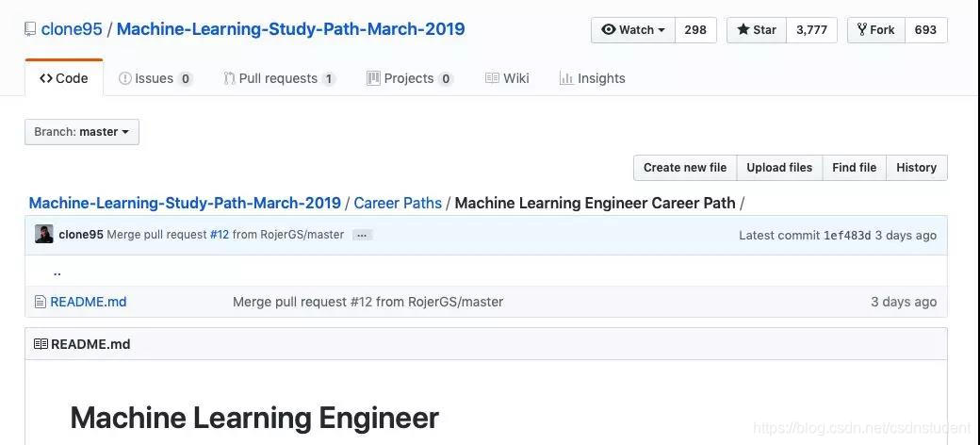The height and width of the screenshot is (445, 980).
Task: Open pull request #12 link in commit bar
Action: click(220, 235)
